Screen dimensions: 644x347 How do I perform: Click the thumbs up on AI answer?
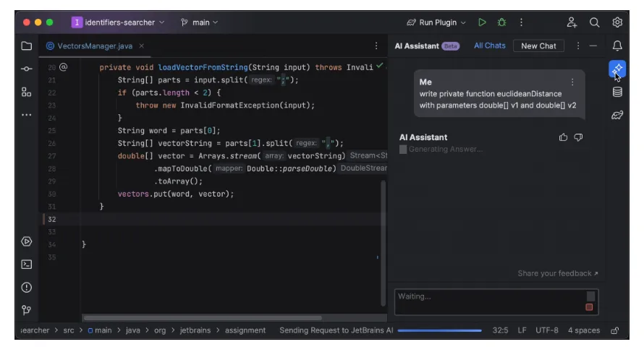click(564, 137)
